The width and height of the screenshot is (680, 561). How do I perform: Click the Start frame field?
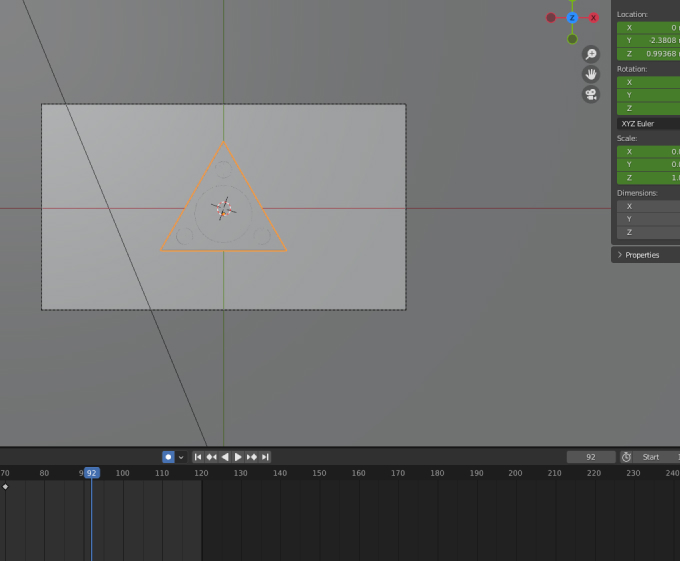pyautogui.click(x=656, y=457)
